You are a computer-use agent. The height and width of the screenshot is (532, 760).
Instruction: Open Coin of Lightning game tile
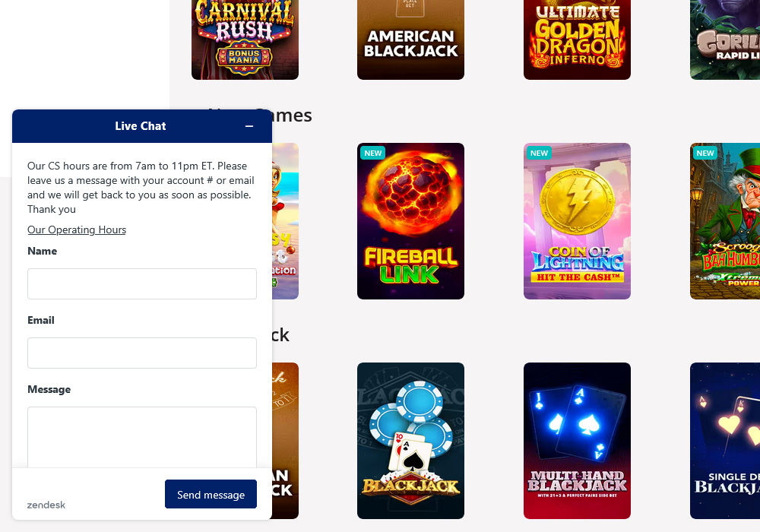coord(577,221)
